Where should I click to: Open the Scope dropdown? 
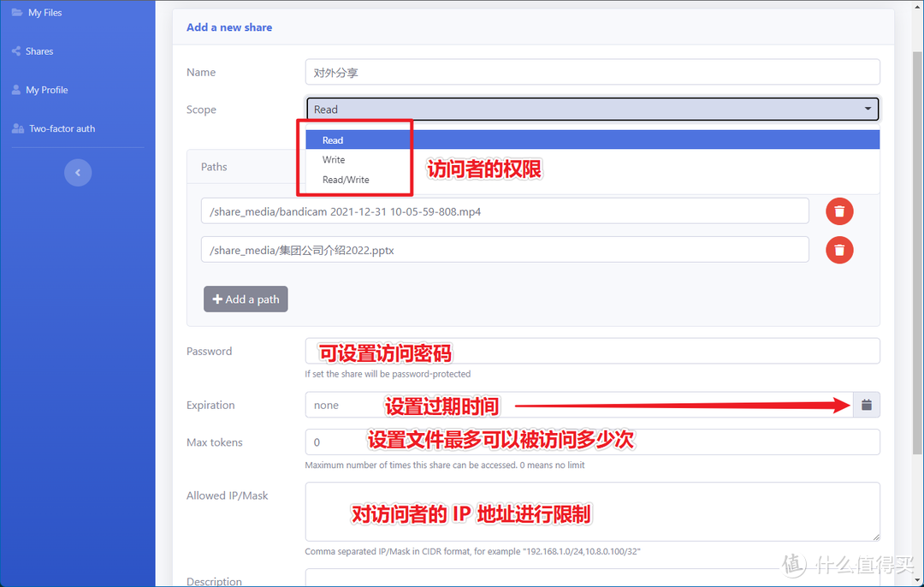coord(592,109)
